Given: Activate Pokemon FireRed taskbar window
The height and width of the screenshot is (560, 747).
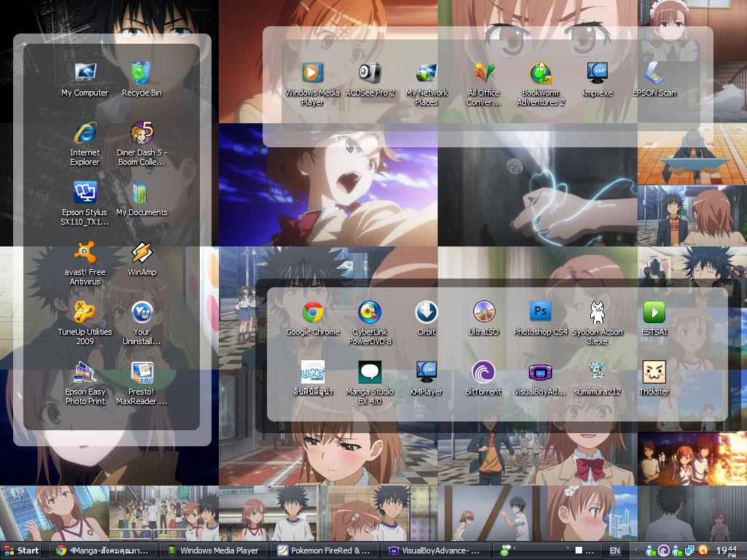Looking at the screenshot, I should (x=325, y=551).
